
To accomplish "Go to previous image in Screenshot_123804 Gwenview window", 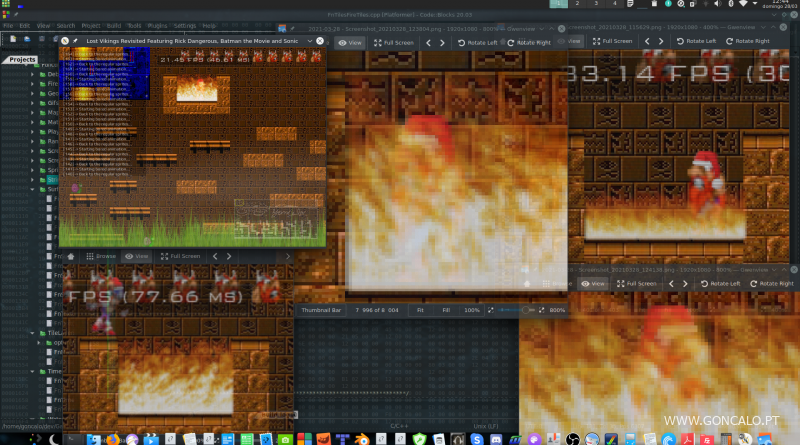I will coord(429,43).
